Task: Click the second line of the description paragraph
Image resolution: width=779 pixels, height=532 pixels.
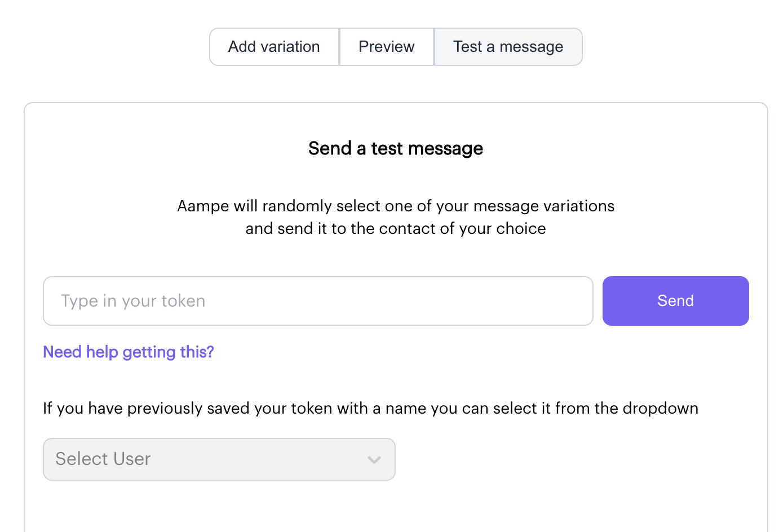Action: point(396,229)
